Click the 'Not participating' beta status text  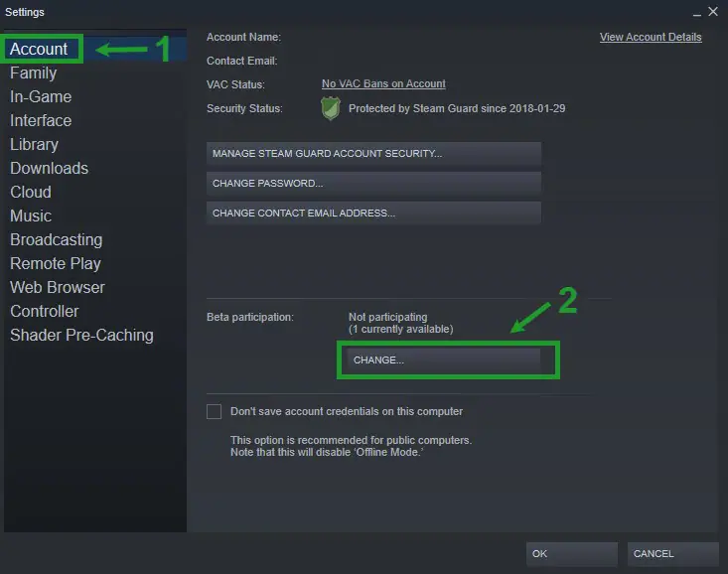coord(388,317)
